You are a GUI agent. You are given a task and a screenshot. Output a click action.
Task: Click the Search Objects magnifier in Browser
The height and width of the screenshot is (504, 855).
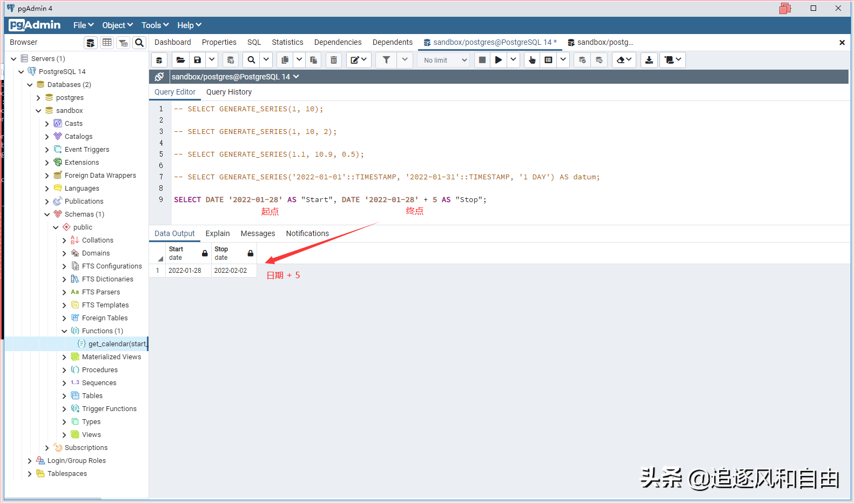(x=139, y=43)
